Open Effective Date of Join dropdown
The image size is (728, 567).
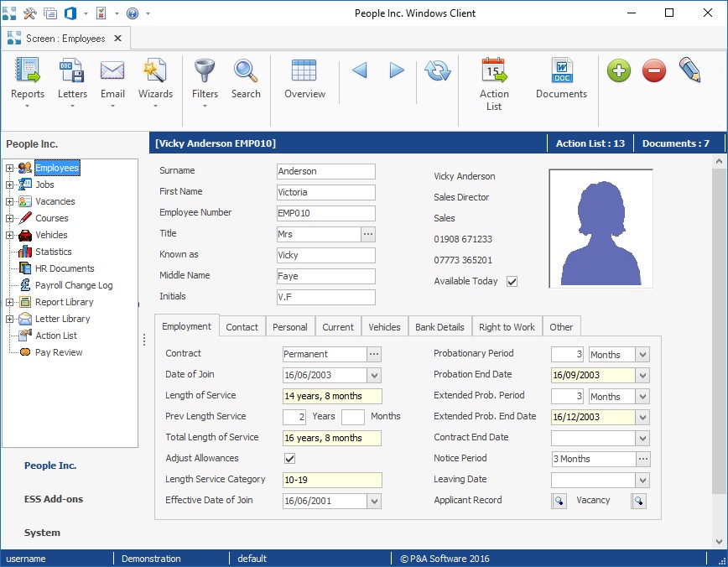point(374,501)
